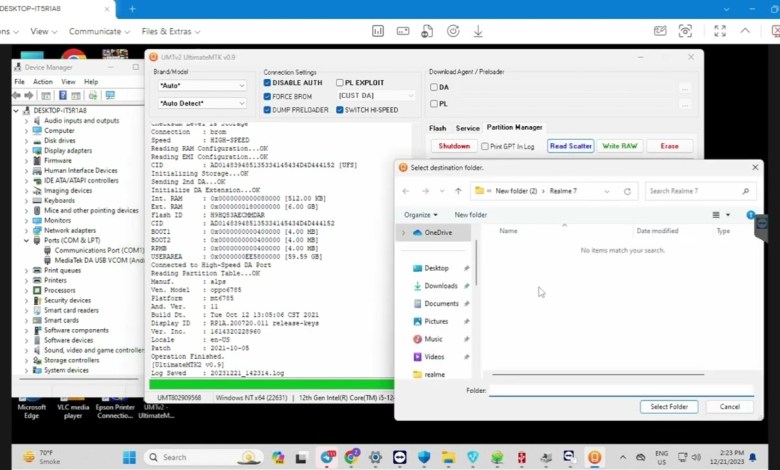
Task: Toggle the DUMP PRELOADER checkbox
Action: [268, 110]
